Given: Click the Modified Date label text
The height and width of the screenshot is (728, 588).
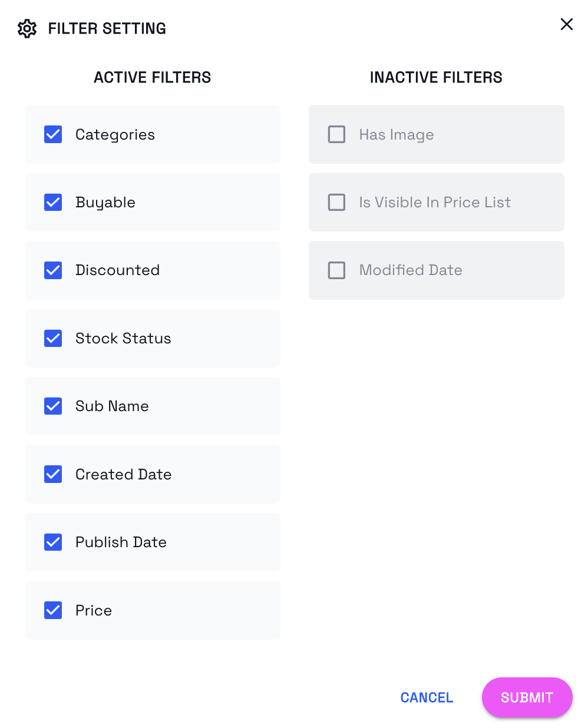Looking at the screenshot, I should (411, 270).
